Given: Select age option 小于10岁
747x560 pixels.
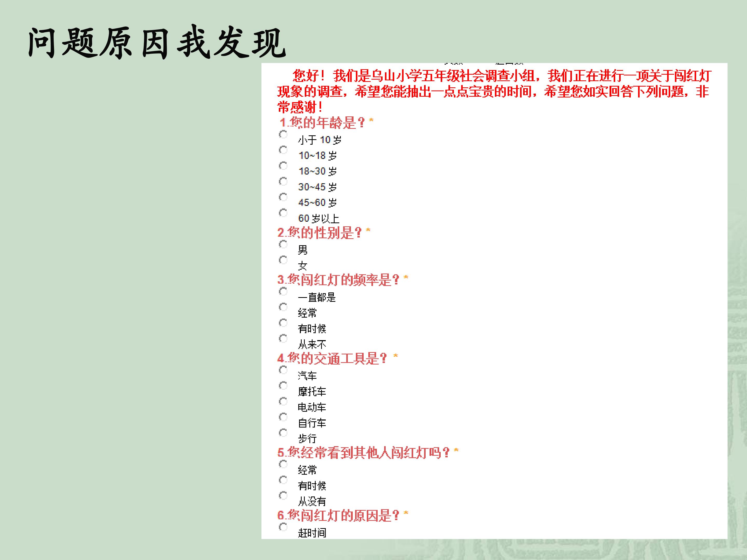Looking at the screenshot, I should [x=283, y=134].
